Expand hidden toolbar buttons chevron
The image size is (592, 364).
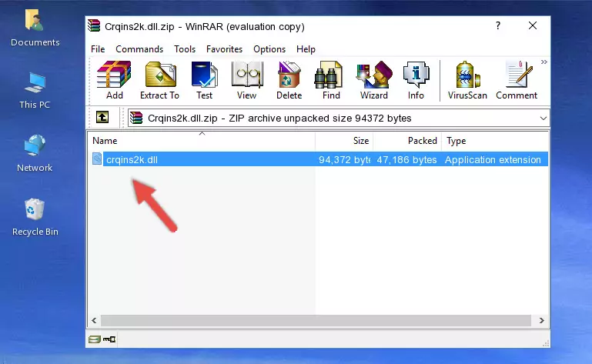tap(544, 62)
